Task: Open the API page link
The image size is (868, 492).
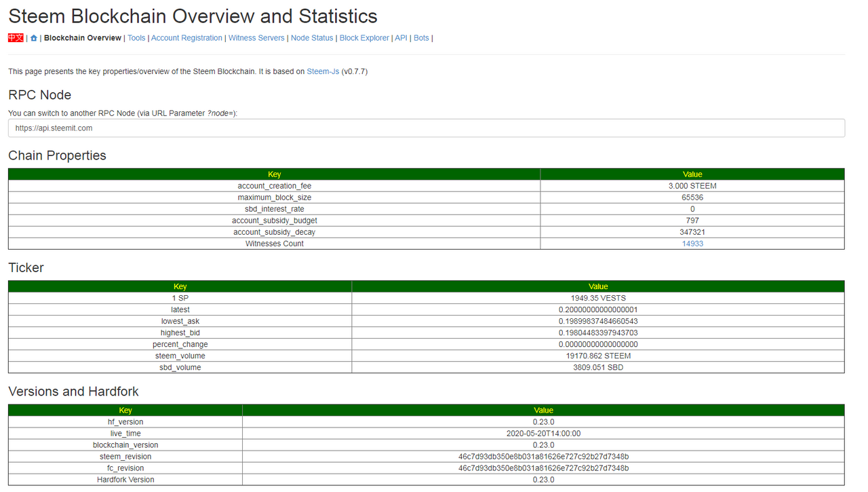Action: pos(401,38)
